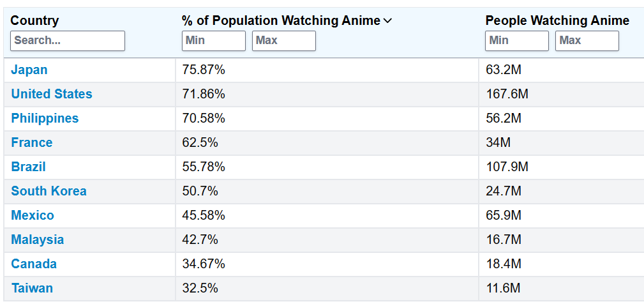Click Max field under People Watching Anime
The image size is (644, 304).
tap(587, 40)
